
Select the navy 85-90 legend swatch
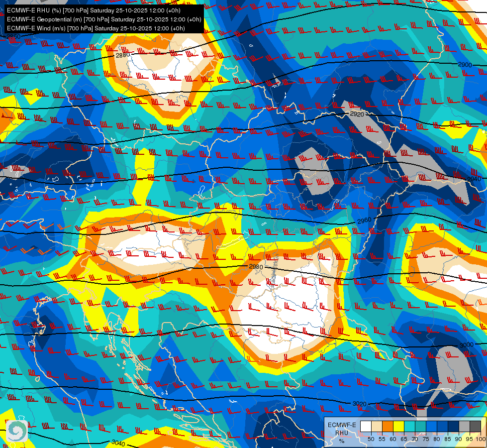(454, 426)
